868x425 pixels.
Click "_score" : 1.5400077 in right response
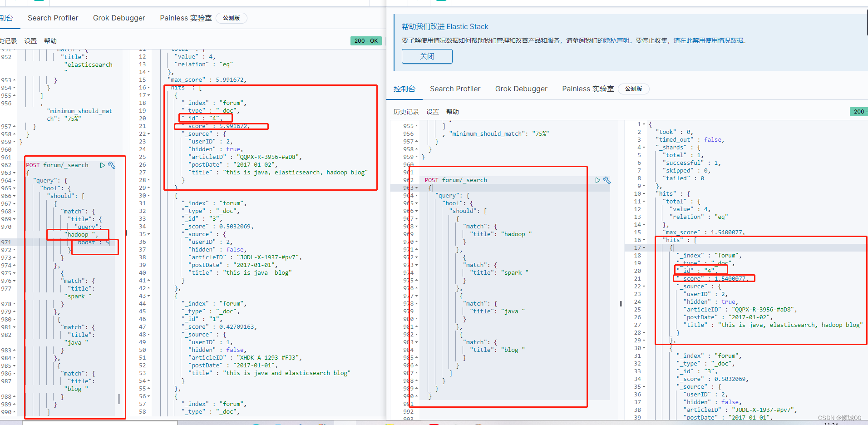(711, 279)
